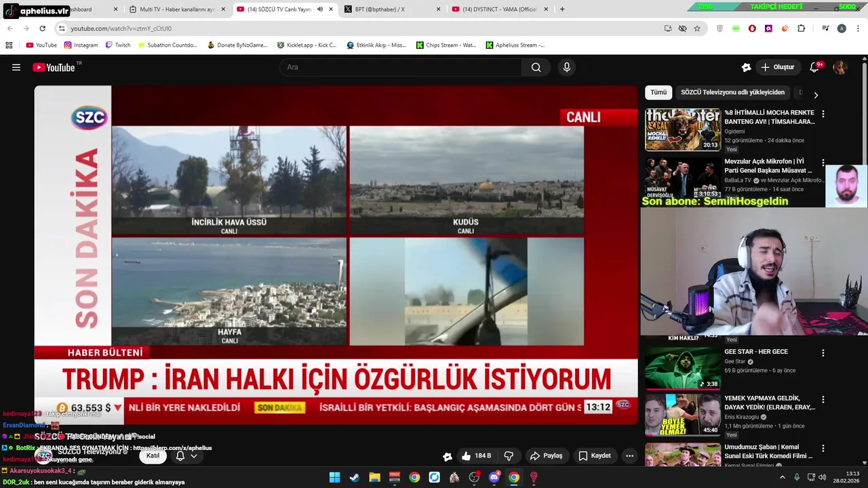Open a new browser tab
The height and width of the screenshot is (488, 868).
pyautogui.click(x=562, y=9)
